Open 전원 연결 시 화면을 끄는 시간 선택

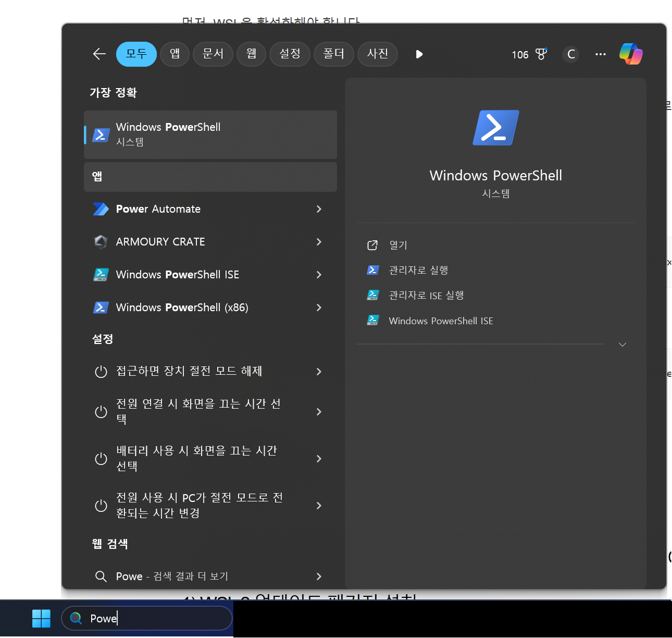(210, 412)
